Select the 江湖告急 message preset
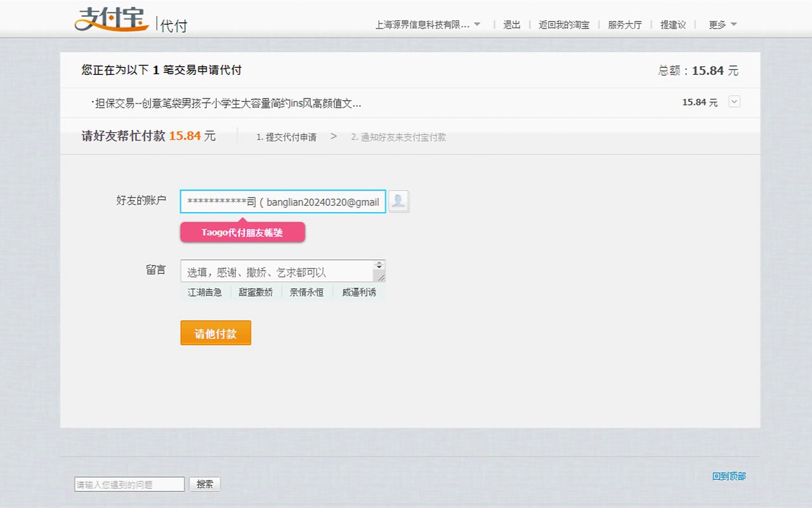The height and width of the screenshot is (508, 812). click(205, 292)
